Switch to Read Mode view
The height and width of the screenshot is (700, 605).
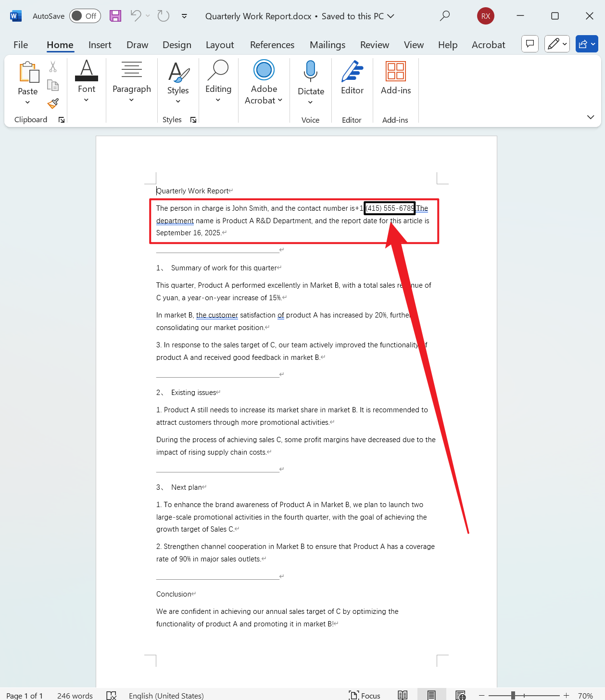tap(403, 695)
